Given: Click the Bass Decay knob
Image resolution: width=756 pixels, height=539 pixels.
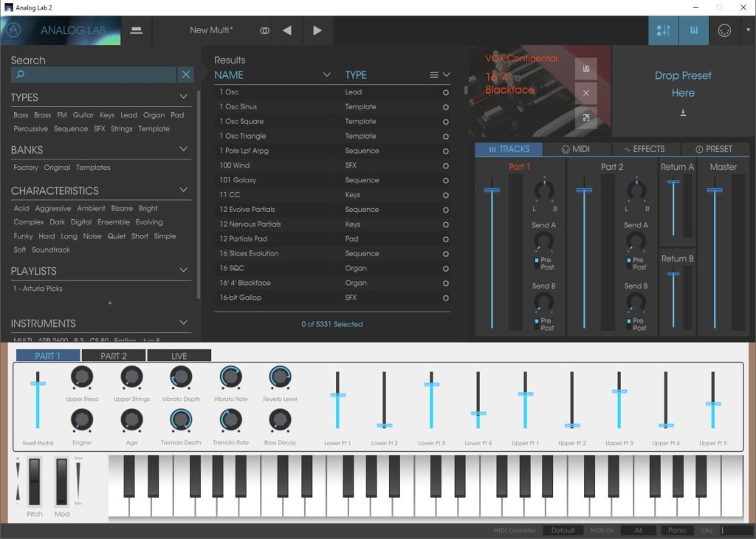Looking at the screenshot, I should click(280, 420).
